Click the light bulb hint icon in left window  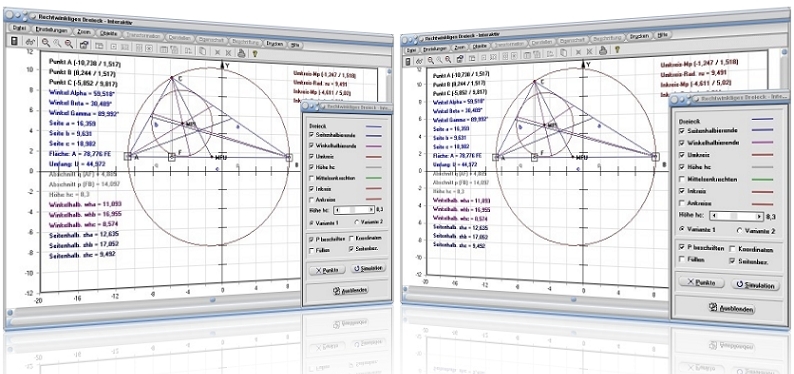255,52
